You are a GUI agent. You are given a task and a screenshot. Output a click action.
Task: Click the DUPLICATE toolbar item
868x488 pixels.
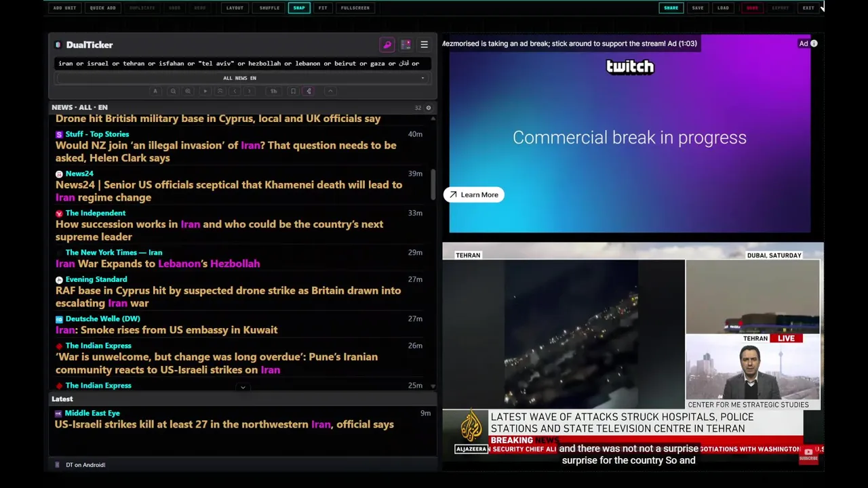tap(142, 7)
